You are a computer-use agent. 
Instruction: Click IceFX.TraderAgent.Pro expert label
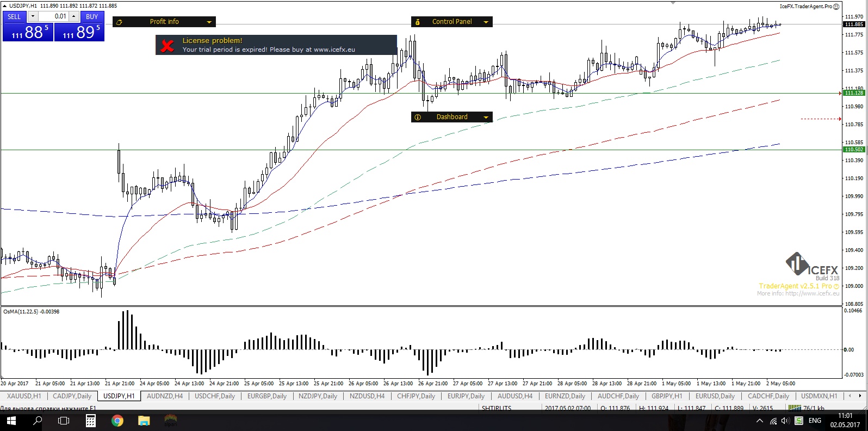click(x=809, y=7)
